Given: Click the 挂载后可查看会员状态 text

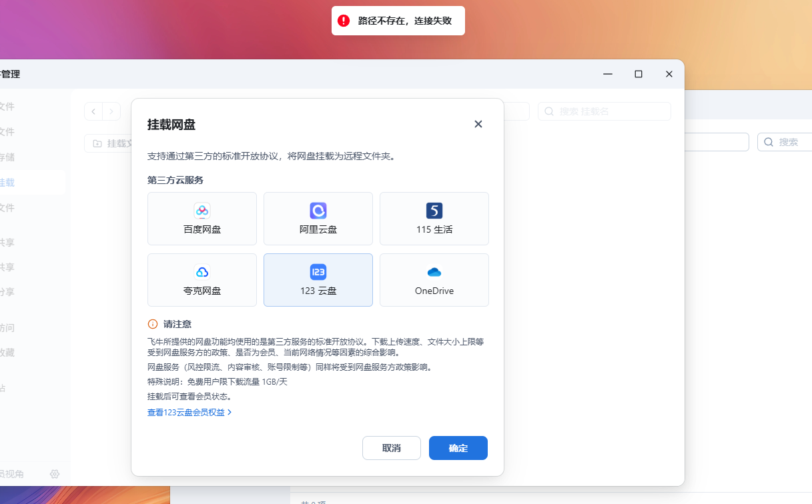Looking at the screenshot, I should pos(190,397).
